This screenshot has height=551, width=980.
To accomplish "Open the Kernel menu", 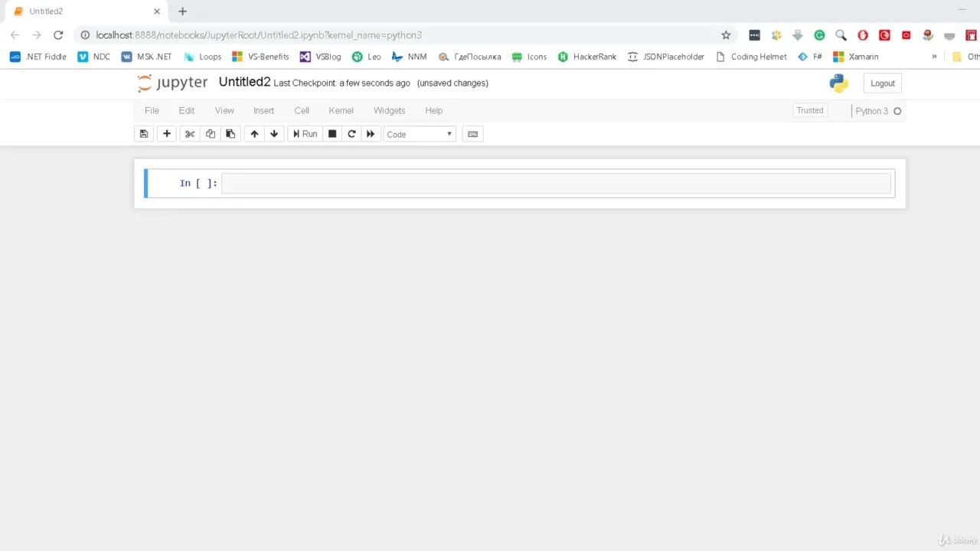I will coord(341,111).
